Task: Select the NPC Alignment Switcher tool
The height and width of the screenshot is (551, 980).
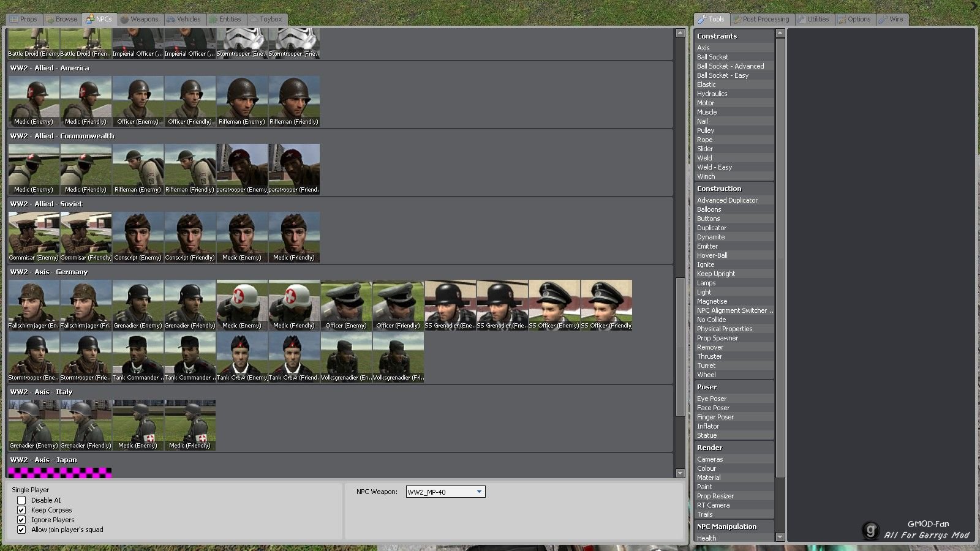Action: pyautogui.click(x=734, y=310)
